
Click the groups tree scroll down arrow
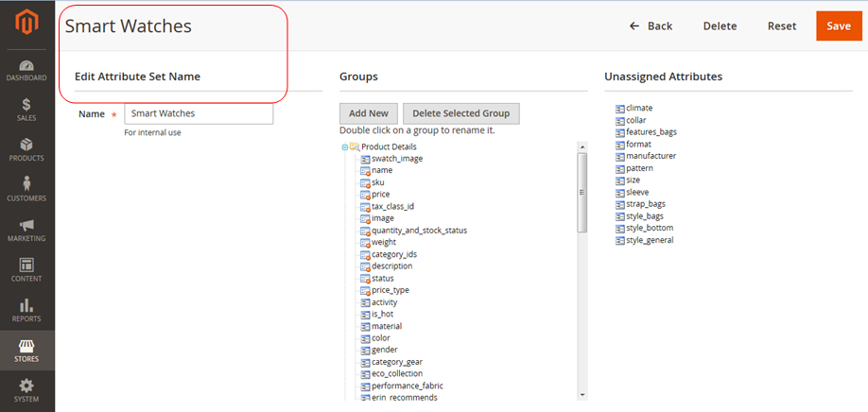point(582,395)
